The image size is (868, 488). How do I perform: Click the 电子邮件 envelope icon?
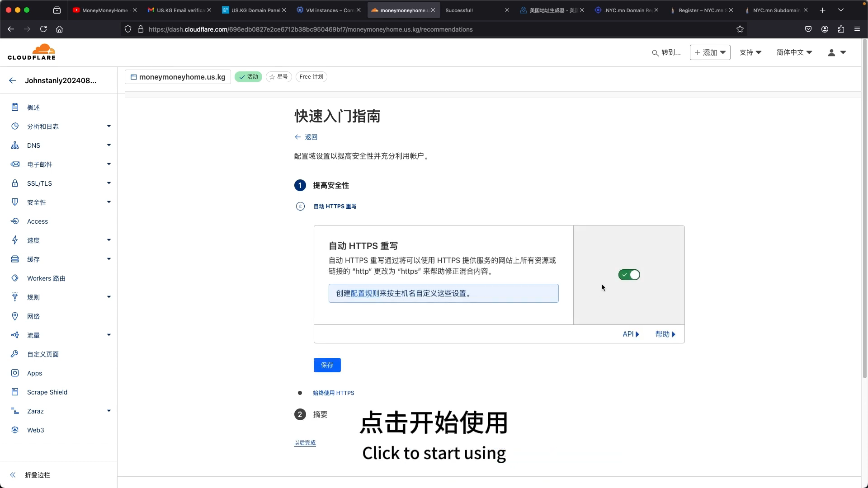(15, 164)
